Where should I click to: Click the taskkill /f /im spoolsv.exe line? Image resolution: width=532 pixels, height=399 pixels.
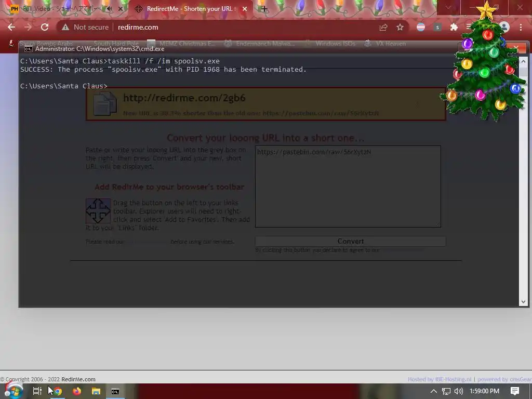click(x=120, y=61)
